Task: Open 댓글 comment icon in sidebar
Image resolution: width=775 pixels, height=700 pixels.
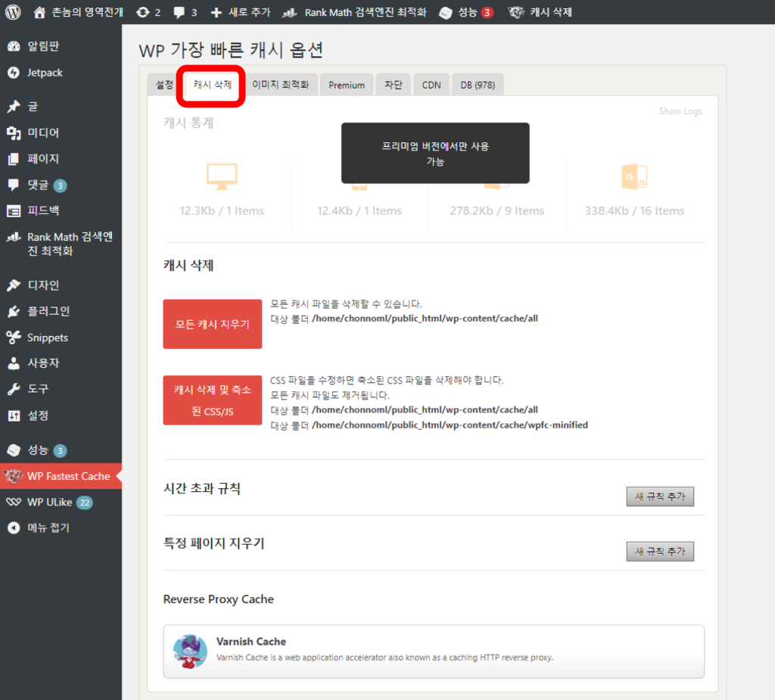Action: pyautogui.click(x=14, y=185)
